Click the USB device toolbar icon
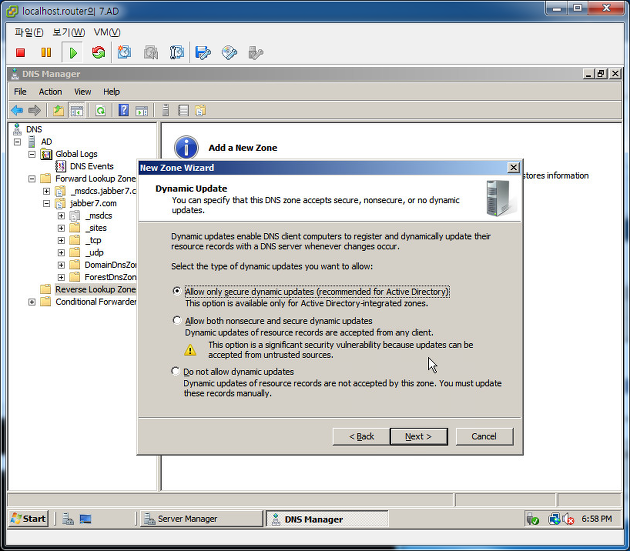Screen dimensions: 630x551 coord(256,53)
